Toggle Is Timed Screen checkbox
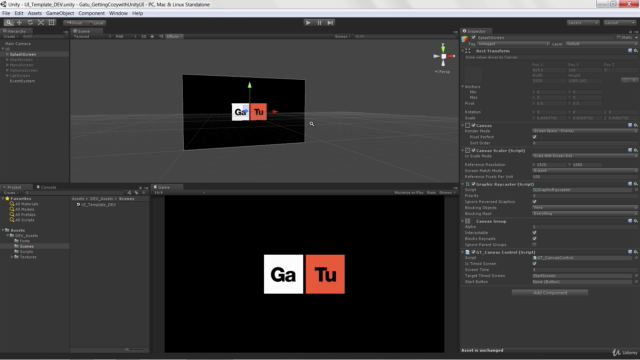 coord(534,264)
